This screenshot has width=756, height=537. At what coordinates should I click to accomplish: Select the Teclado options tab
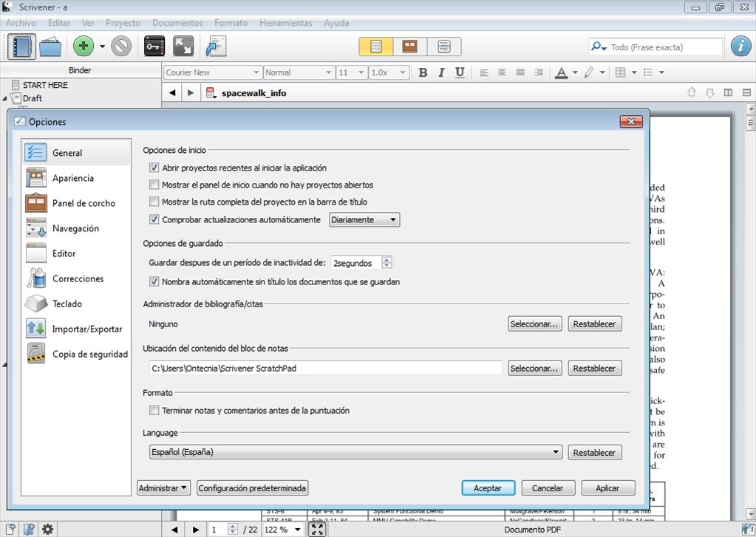[76, 304]
